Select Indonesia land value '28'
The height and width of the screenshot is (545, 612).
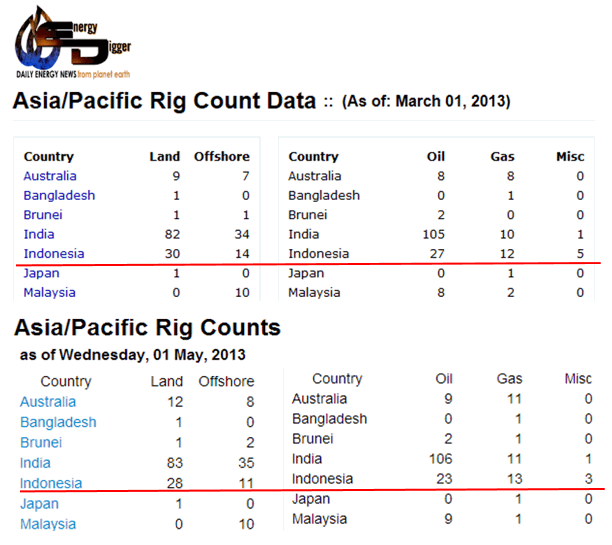(x=175, y=483)
